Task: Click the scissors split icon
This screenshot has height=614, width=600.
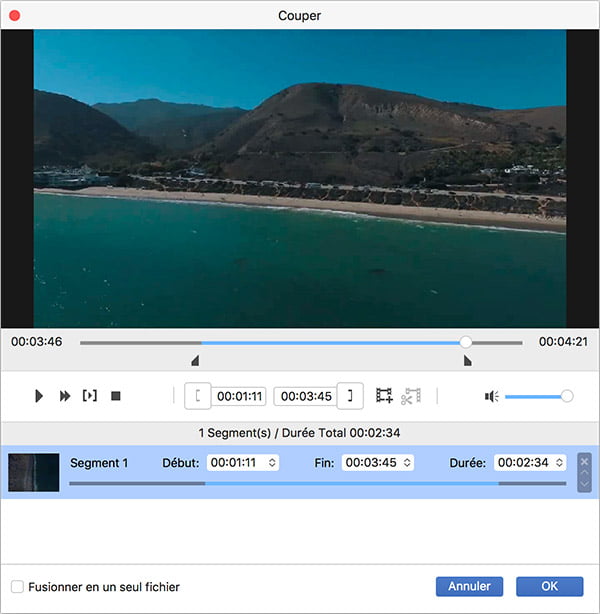Action: click(x=410, y=396)
